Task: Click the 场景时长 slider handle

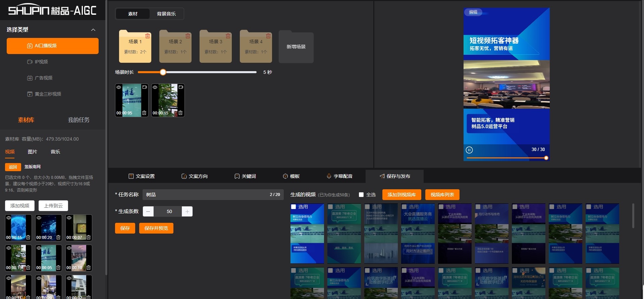Action: point(163,72)
